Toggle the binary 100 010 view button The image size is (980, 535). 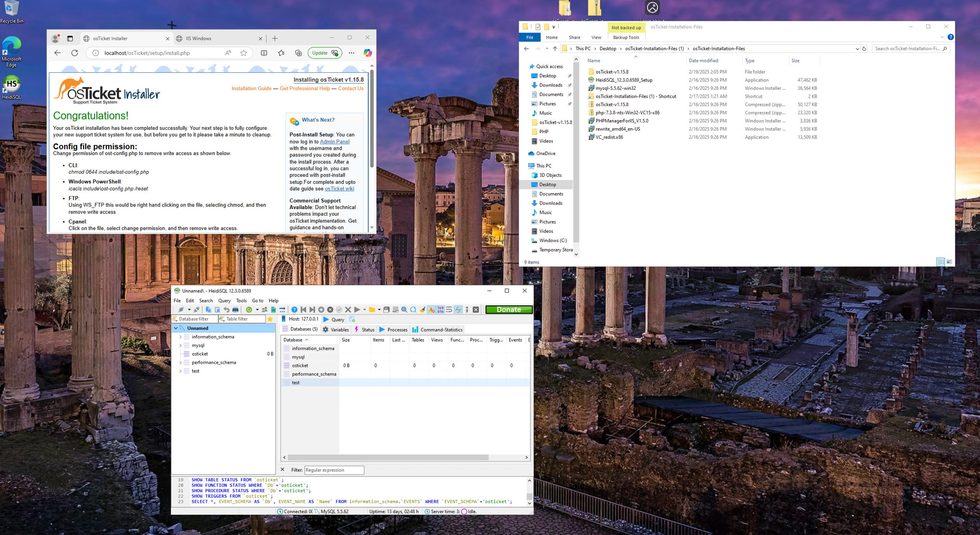coord(440,310)
